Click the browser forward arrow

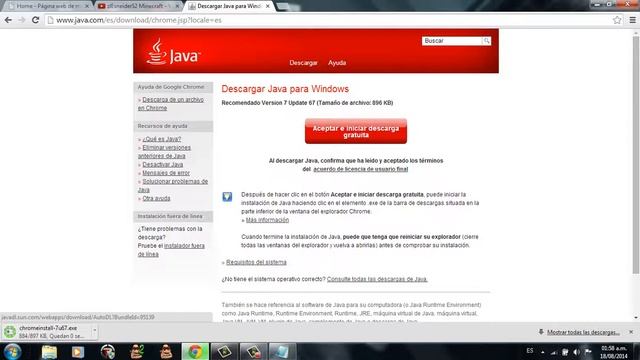click(22, 20)
